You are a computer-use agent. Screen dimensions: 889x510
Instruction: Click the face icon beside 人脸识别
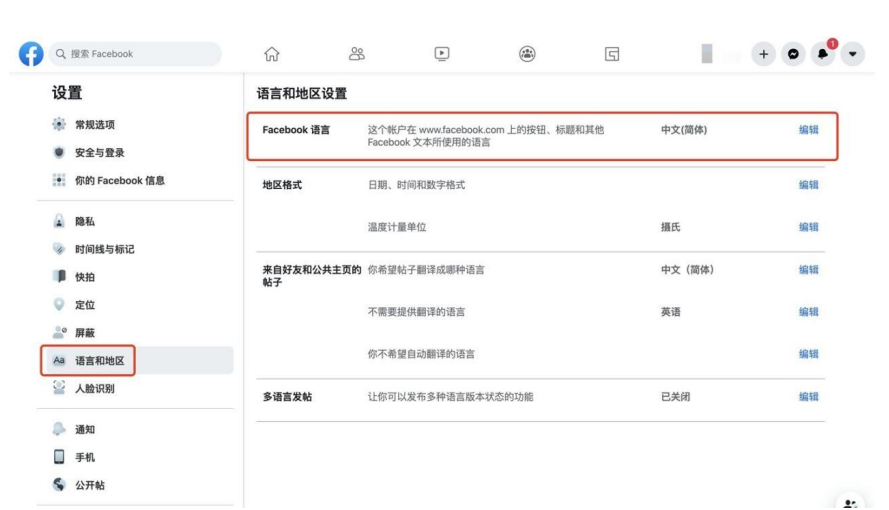tap(59, 388)
